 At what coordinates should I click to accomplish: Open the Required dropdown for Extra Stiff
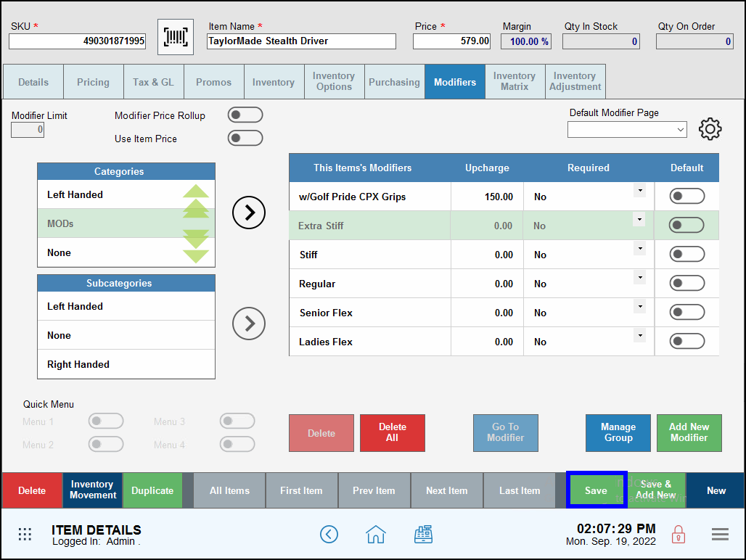[x=639, y=220]
